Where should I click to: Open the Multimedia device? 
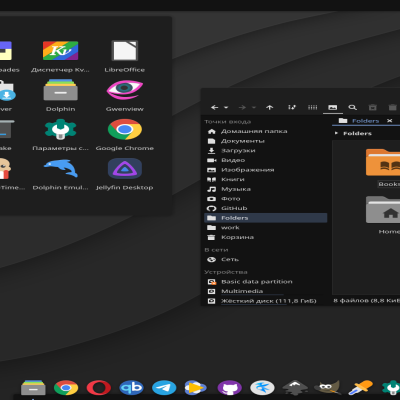coord(265,291)
